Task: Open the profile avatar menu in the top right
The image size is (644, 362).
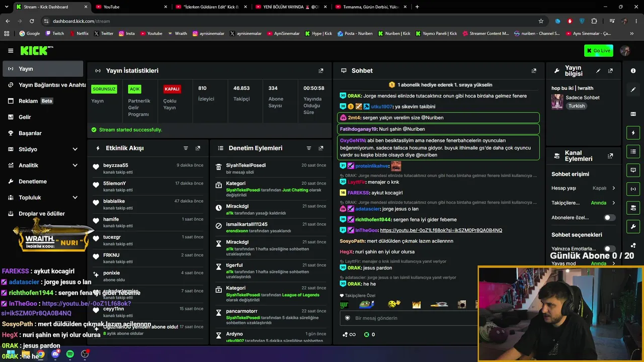Action: pos(625,51)
